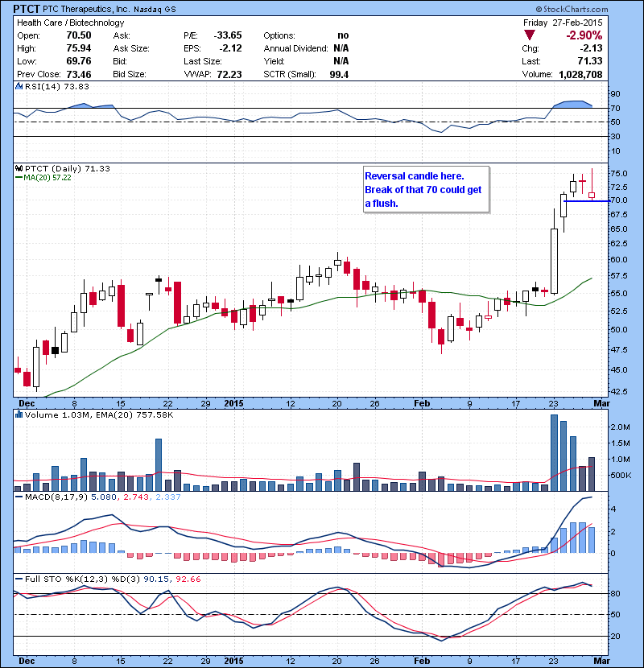
Task: Click the Volume bar chart icon
Action: click(x=19, y=414)
